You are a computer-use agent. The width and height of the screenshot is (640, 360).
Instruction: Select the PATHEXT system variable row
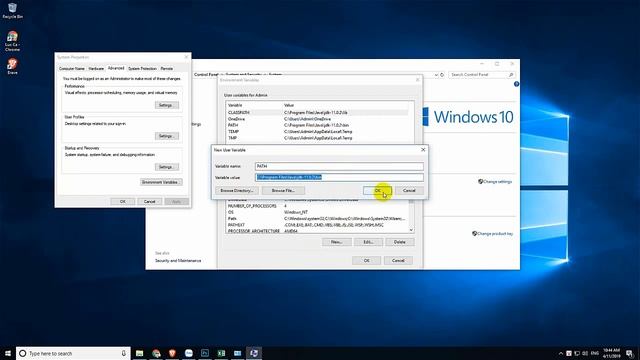tap(317, 225)
